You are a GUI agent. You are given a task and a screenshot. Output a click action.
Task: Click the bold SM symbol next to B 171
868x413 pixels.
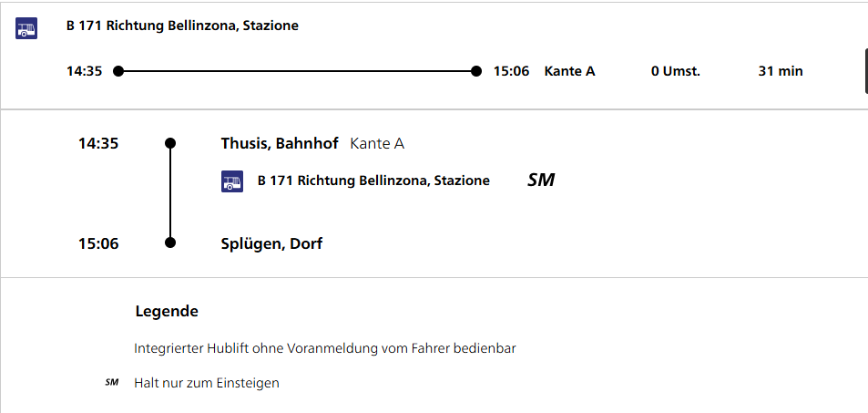pyautogui.click(x=541, y=181)
